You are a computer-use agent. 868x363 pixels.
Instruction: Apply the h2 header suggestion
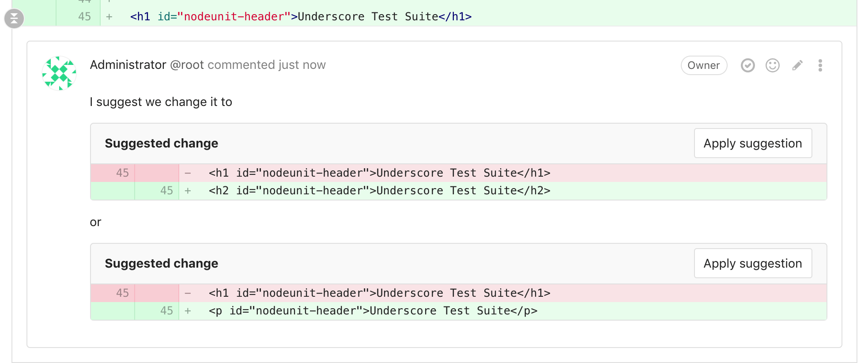(752, 143)
